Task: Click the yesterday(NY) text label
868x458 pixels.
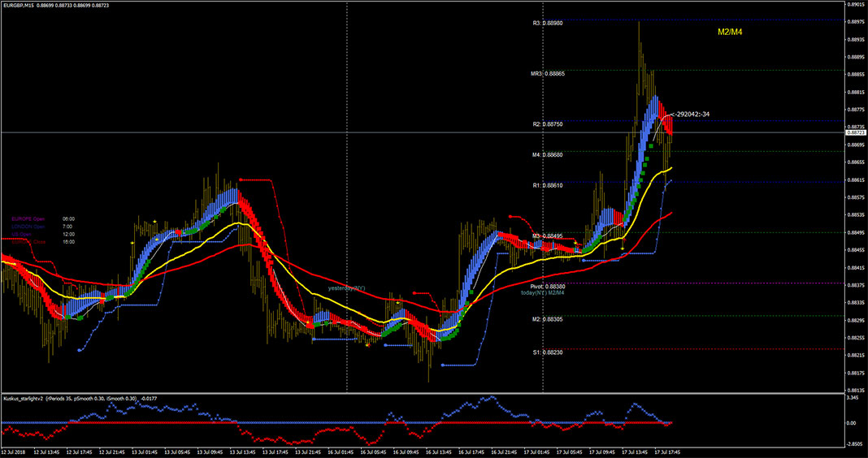Action: pyautogui.click(x=346, y=289)
